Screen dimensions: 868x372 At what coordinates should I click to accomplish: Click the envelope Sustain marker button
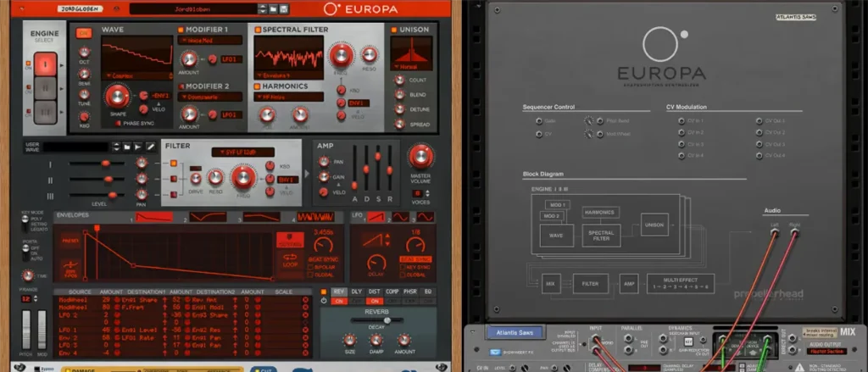291,241
